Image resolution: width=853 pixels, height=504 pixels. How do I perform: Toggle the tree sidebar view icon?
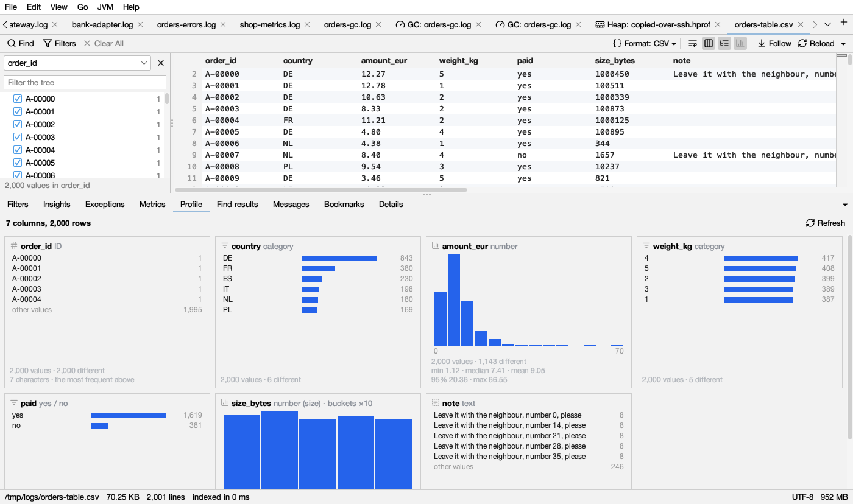[x=724, y=43]
